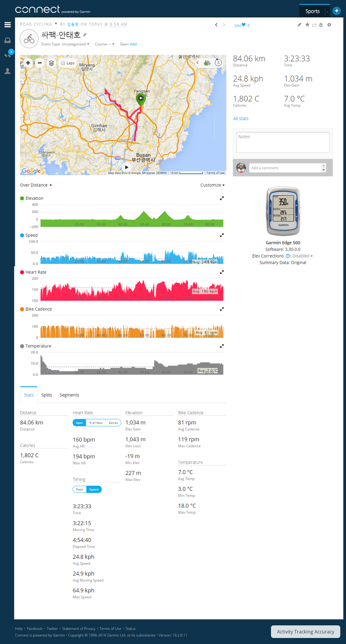Image resolution: width=346 pixels, height=644 pixels.
Task: Open Terms of Use link on the map
Action: [215, 173]
